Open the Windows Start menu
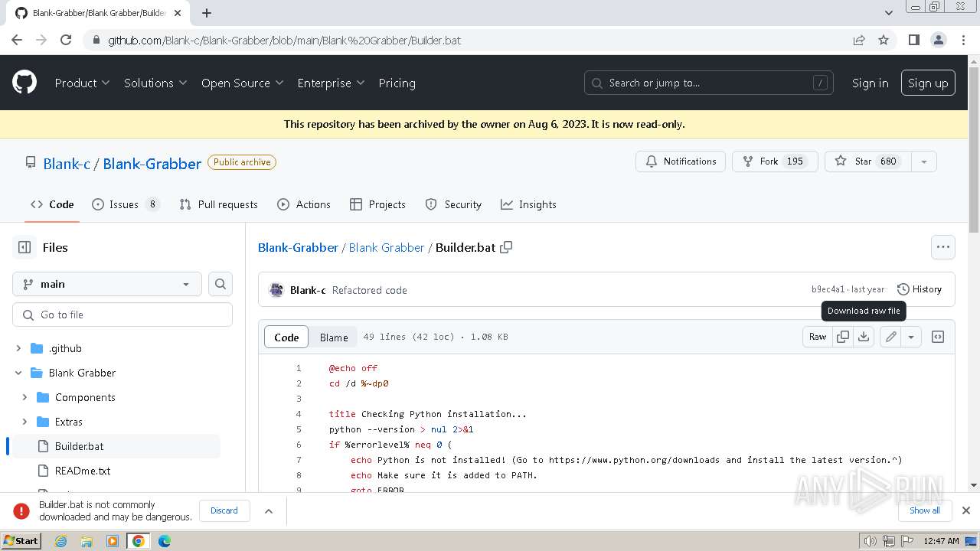980x551 pixels. [x=21, y=541]
